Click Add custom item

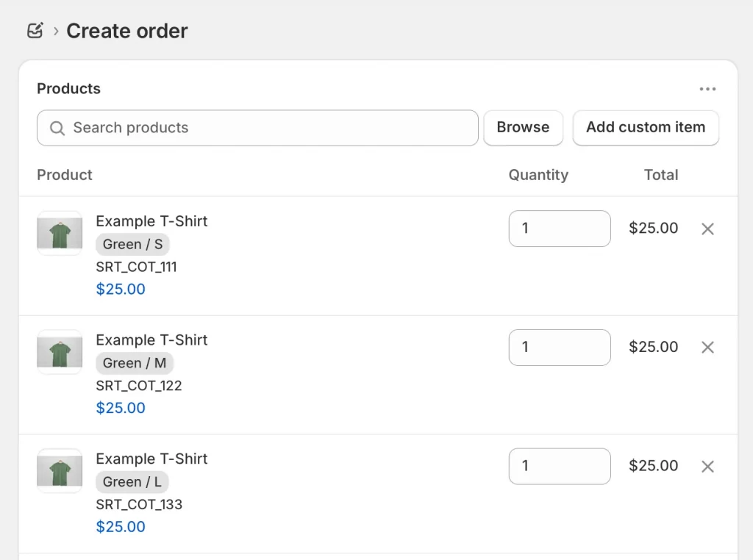[645, 127]
